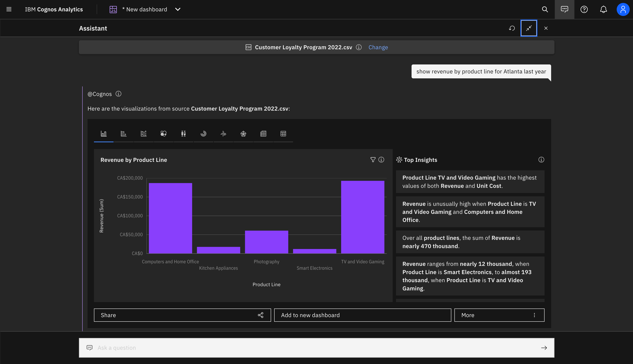The height and width of the screenshot is (364, 633).
Task: Click the search magnifier icon
Action: pyautogui.click(x=545, y=9)
